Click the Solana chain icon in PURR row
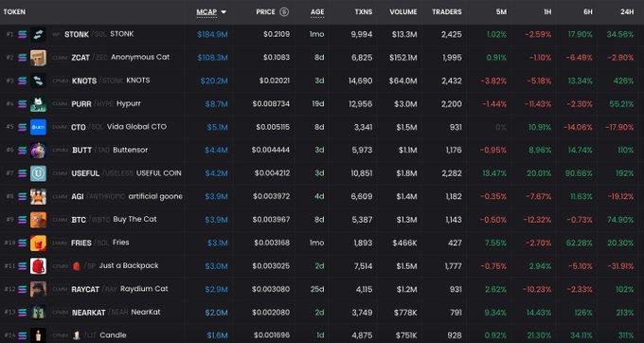This screenshot has width=644, height=343. point(22,104)
